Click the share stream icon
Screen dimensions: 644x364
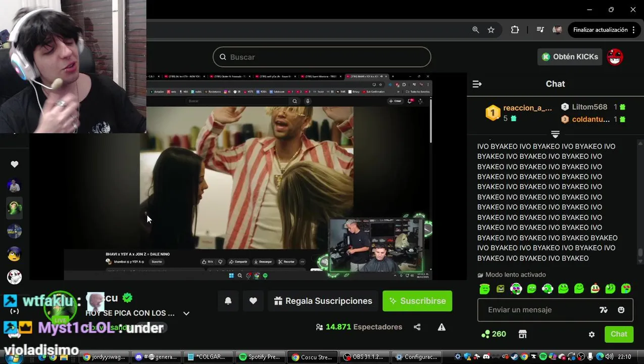pyautogui.click(x=417, y=327)
